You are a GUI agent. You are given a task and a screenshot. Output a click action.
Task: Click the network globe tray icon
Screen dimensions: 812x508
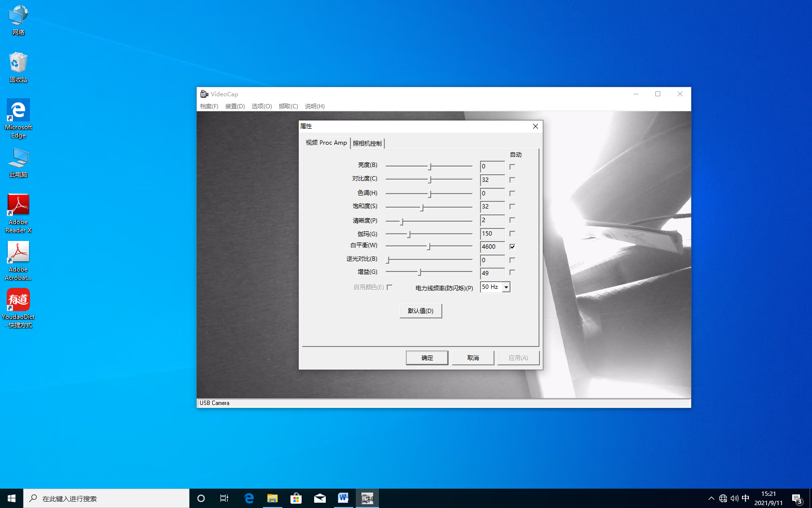point(723,498)
